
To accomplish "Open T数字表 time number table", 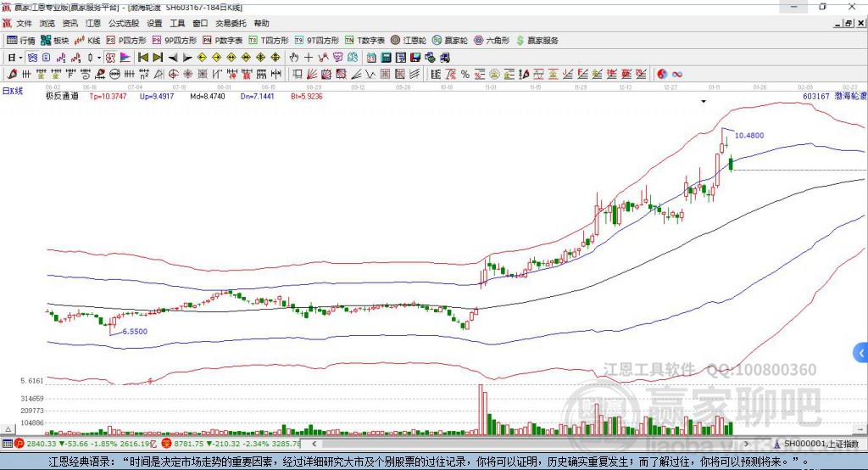I will click(x=364, y=41).
